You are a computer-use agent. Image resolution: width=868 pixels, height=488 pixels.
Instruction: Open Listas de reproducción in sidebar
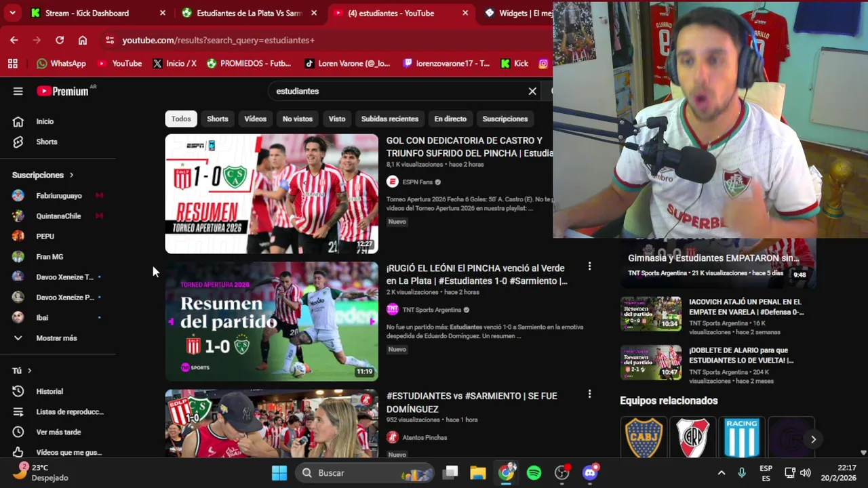pyautogui.click(x=70, y=411)
